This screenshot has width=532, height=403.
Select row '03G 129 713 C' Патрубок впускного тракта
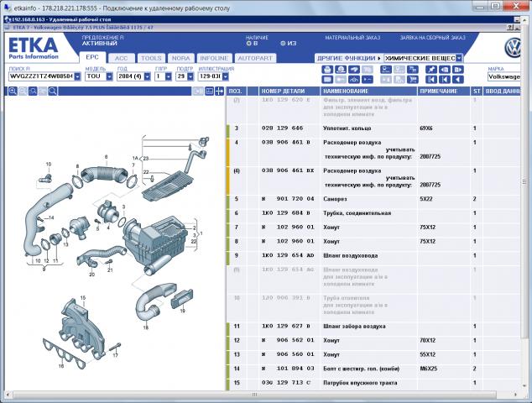click(373, 383)
